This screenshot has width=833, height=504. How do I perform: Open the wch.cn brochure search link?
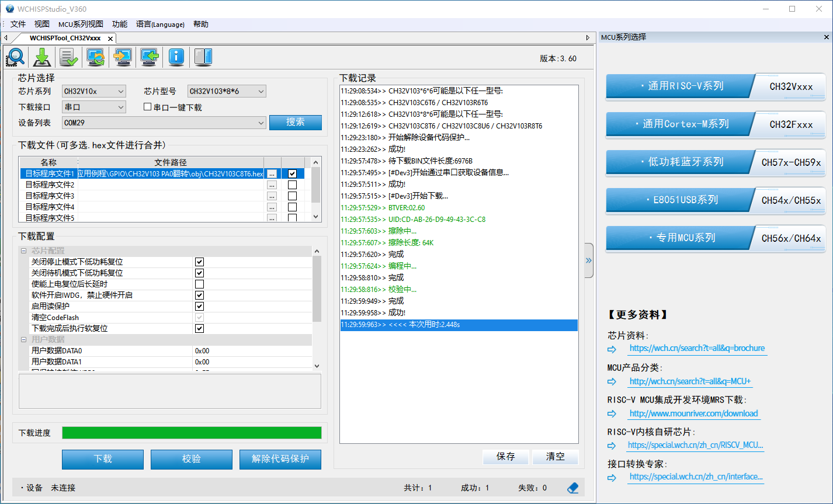pyautogui.click(x=697, y=348)
